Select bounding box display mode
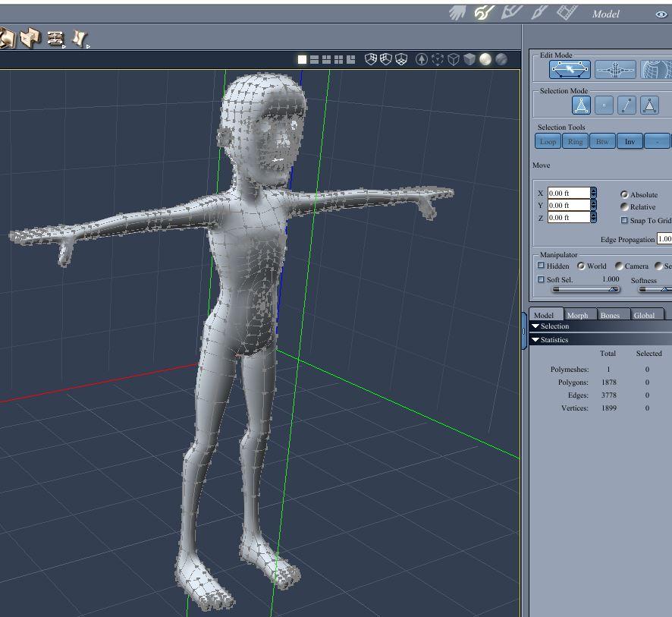672x617 pixels. point(437,59)
